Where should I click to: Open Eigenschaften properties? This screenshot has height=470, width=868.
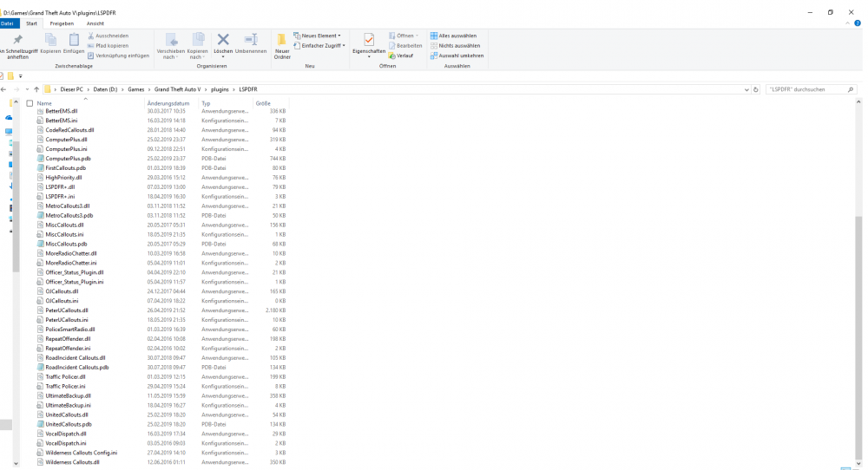[369, 44]
